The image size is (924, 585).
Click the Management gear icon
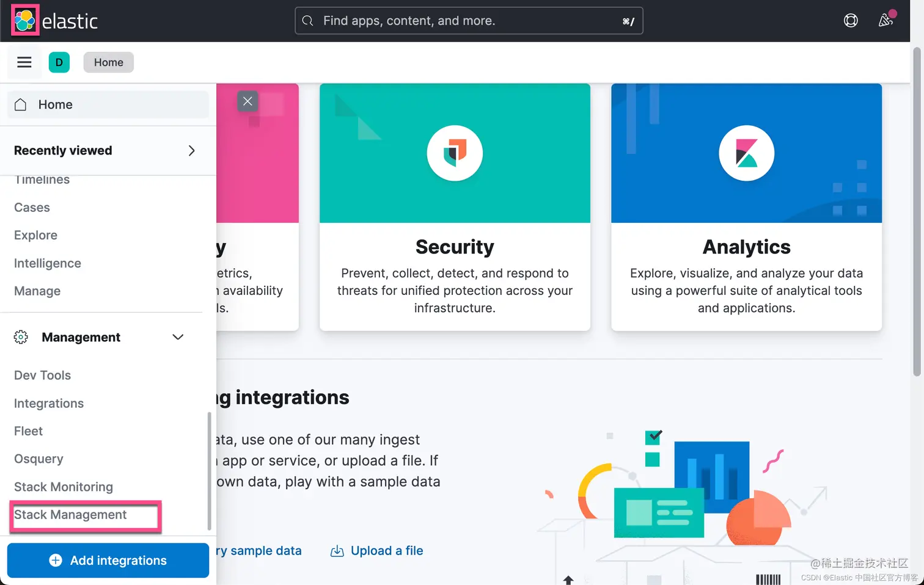[21, 337]
